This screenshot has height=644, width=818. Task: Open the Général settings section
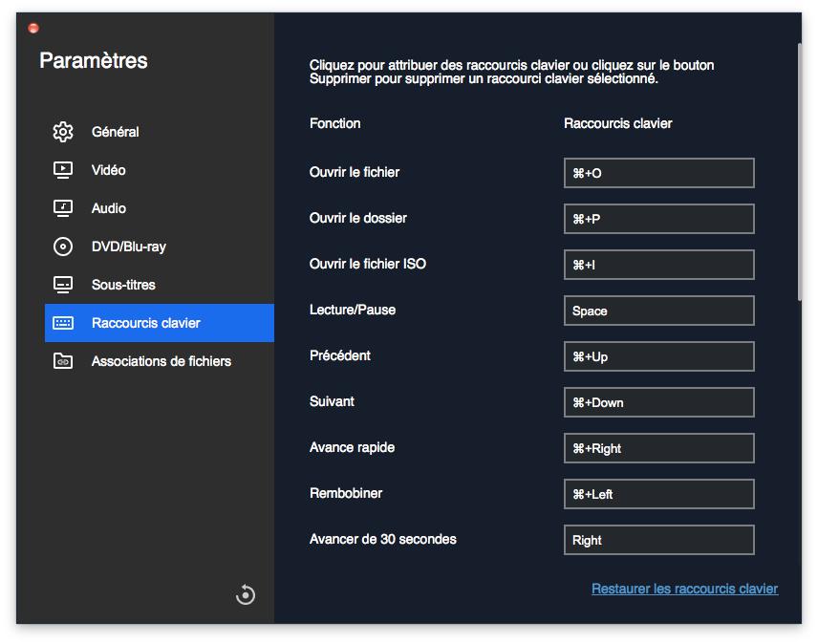point(115,132)
